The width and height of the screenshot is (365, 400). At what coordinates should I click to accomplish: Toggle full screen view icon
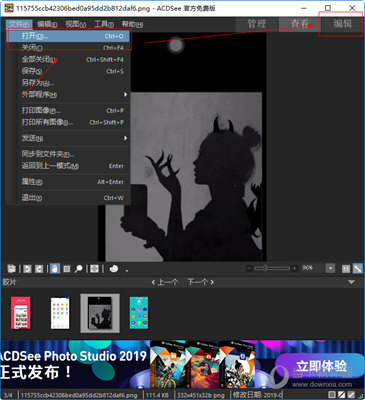(x=94, y=269)
